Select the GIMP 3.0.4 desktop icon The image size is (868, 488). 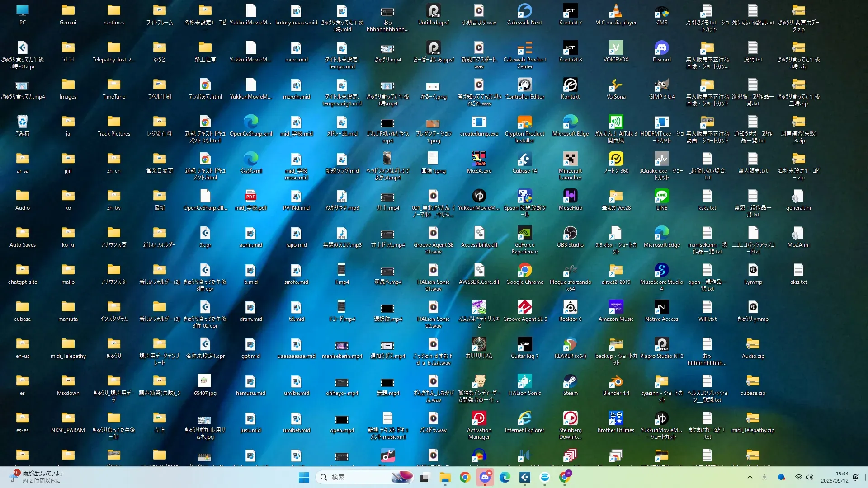(661, 85)
